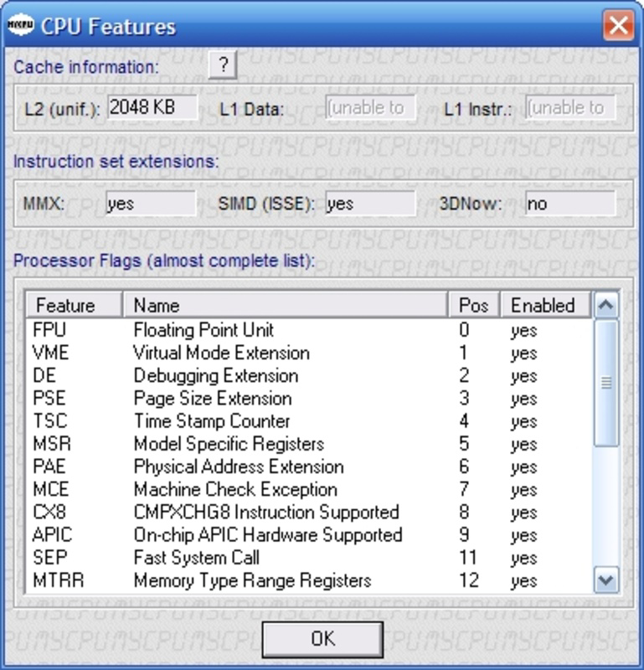Viewport: 644px width, 670px height.
Task: Select the SEP feature row
Action: pos(309,558)
